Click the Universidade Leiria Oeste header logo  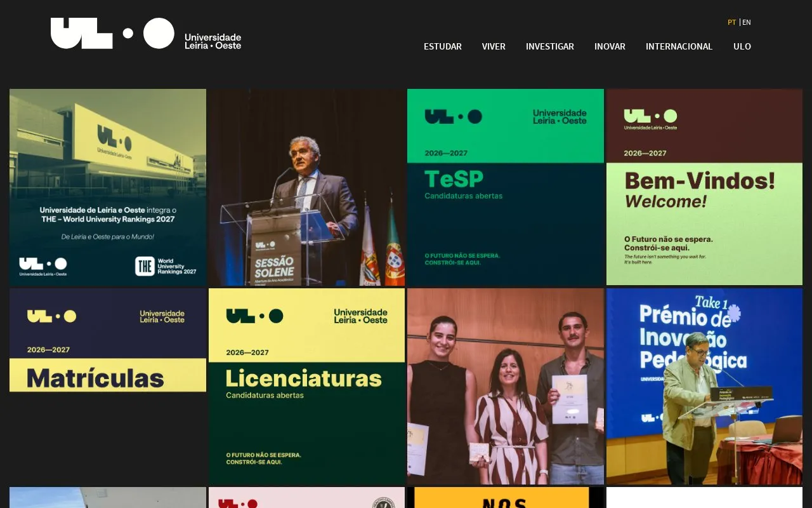(x=146, y=34)
